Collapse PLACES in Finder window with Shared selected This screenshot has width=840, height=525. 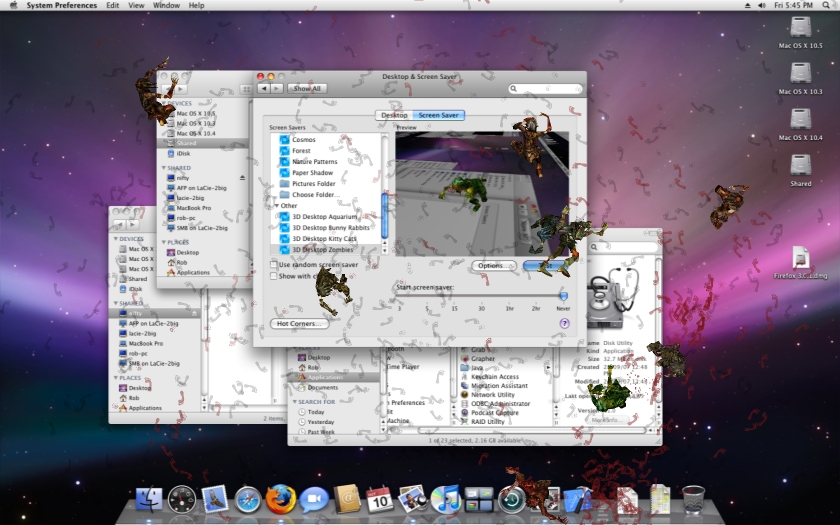pyautogui.click(x=164, y=242)
